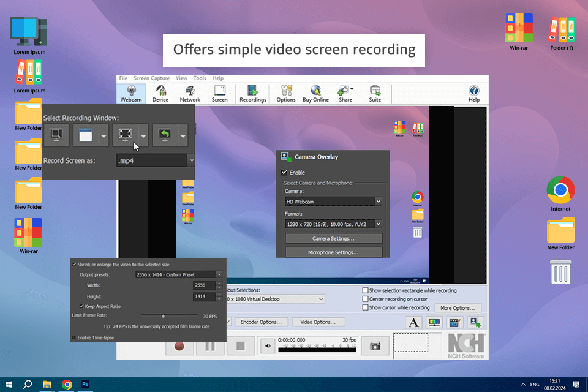588x392 pixels.
Task: Take a snapshot with the camera icon
Action: 374,346
